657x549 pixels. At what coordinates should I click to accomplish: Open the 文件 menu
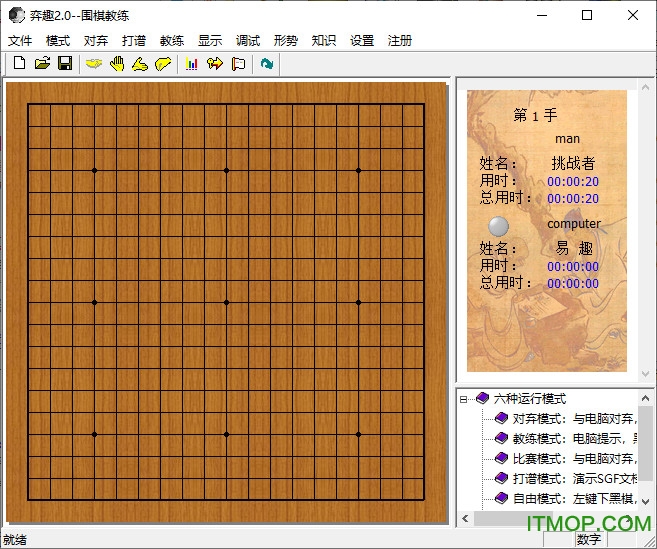click(x=20, y=41)
